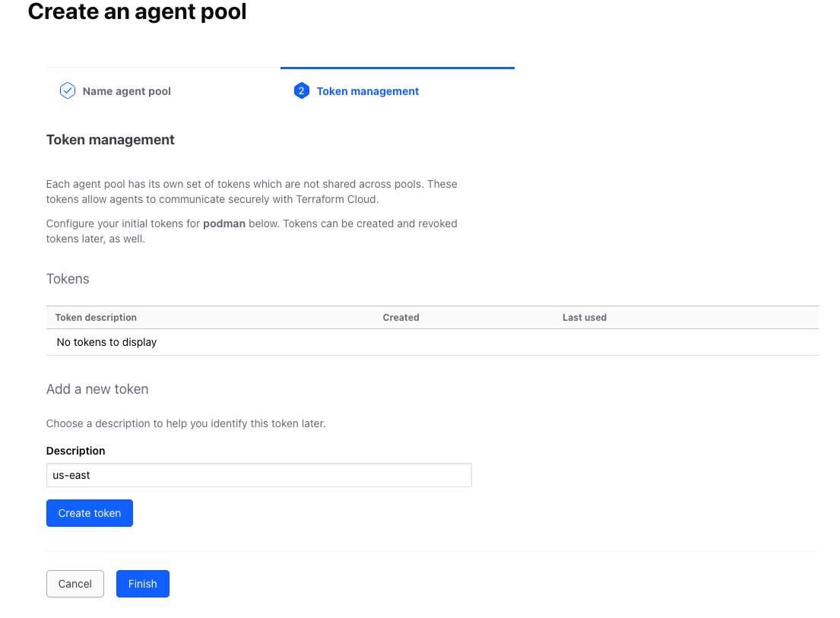Click the Created column header

(401, 318)
